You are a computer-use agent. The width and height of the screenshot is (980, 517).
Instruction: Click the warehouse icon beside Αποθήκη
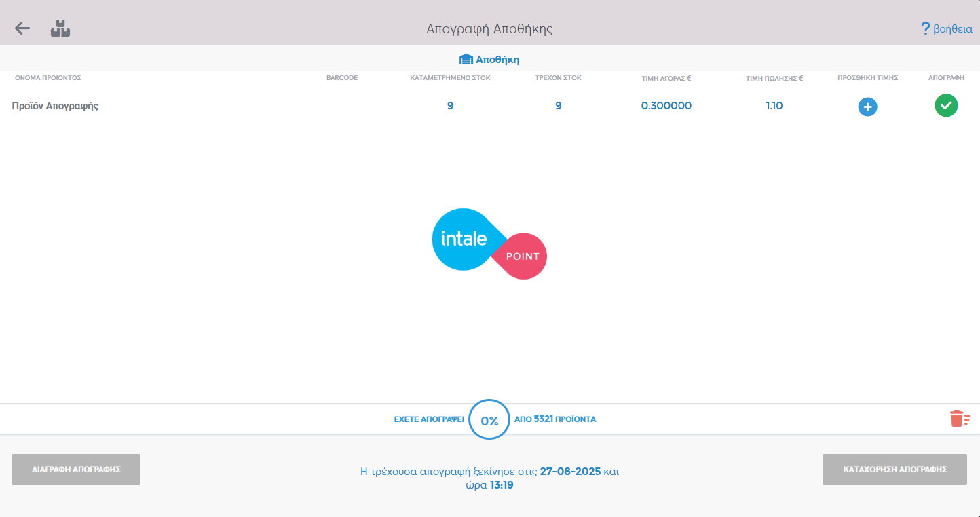[466, 60]
